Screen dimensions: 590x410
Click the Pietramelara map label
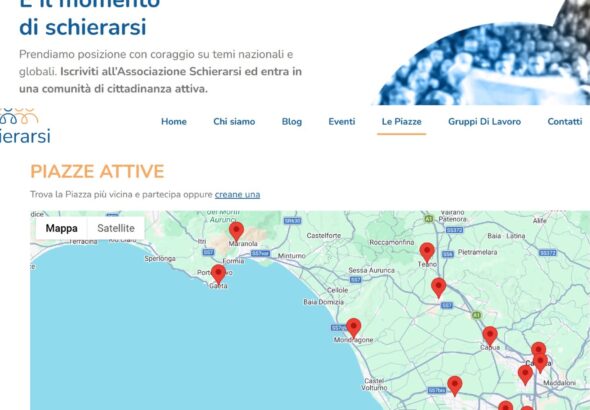click(477, 252)
